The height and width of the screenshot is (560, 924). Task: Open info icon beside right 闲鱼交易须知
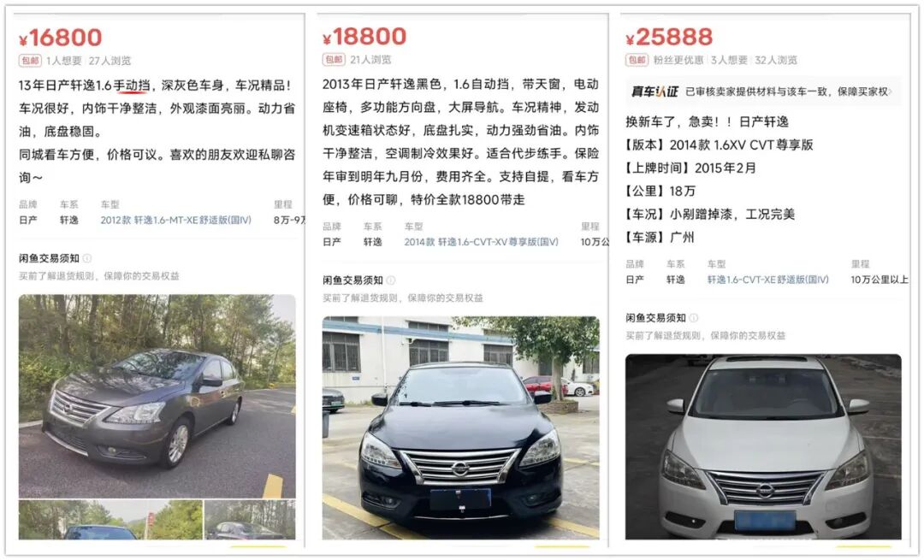pos(694,317)
